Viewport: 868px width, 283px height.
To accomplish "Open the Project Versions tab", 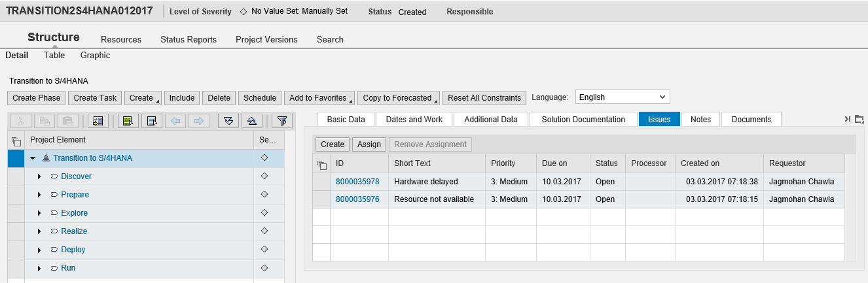I will click(266, 39).
